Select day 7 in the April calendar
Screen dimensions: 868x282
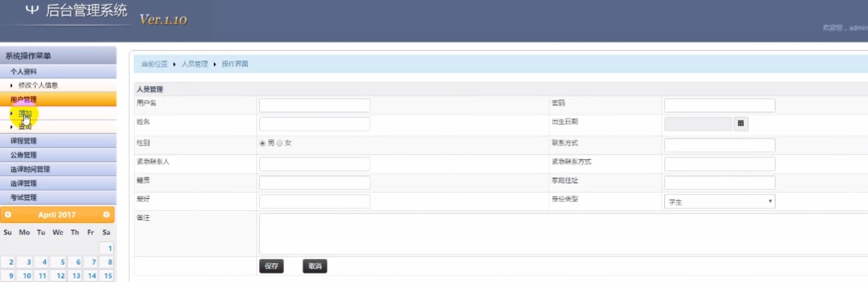(x=91, y=262)
